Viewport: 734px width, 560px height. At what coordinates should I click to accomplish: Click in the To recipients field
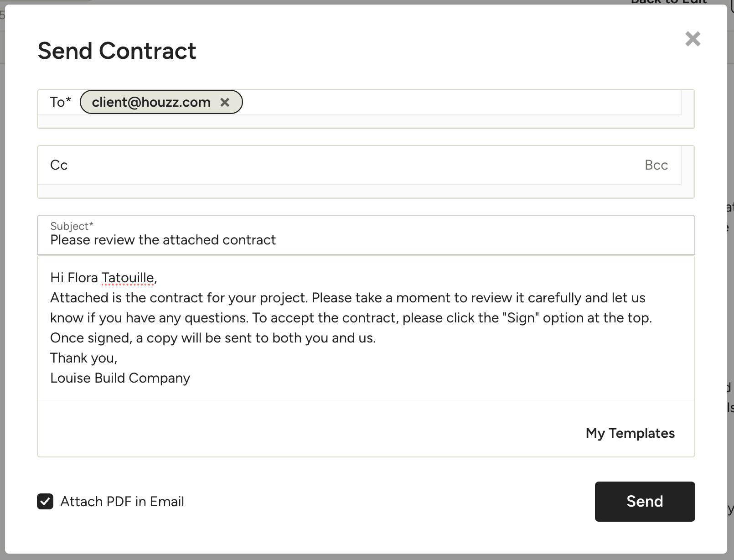click(x=460, y=103)
